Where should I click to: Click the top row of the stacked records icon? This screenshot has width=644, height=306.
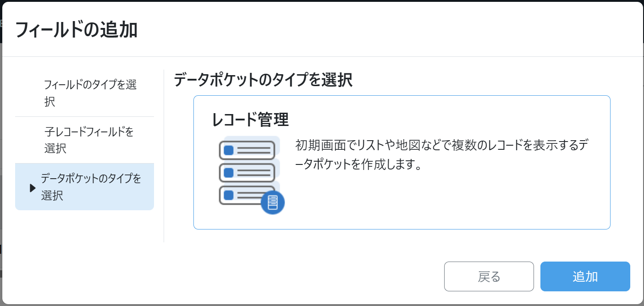[248, 150]
